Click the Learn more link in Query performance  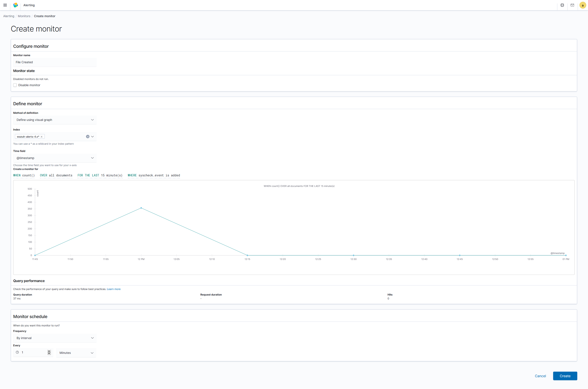pos(113,289)
